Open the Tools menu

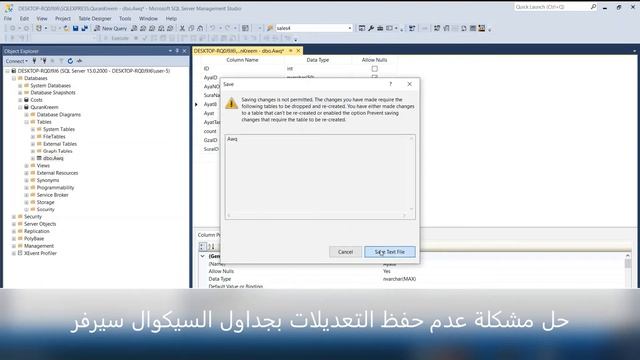125,18
